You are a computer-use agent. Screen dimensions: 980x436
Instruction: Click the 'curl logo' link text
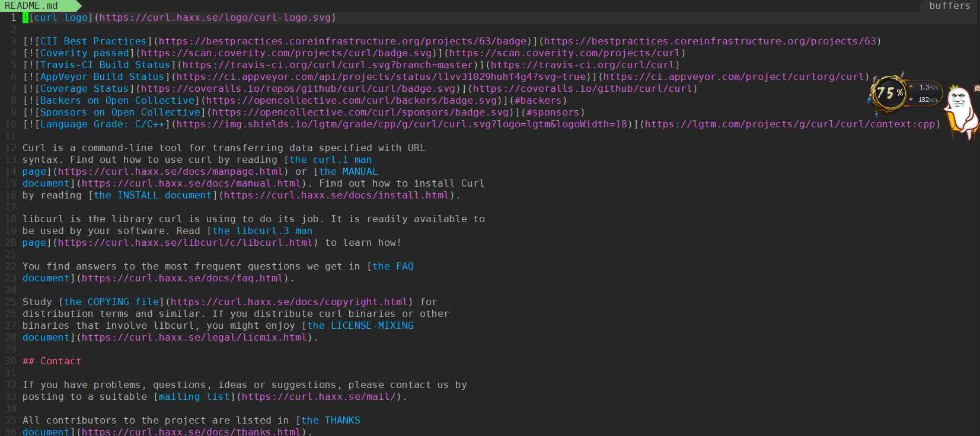61,17
